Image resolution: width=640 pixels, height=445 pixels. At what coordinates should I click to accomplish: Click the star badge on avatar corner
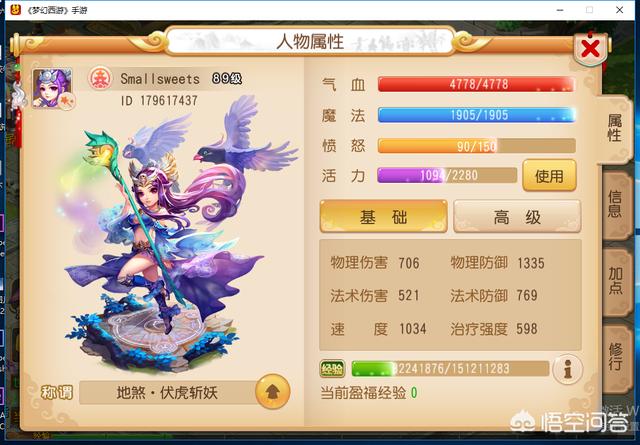coord(67,100)
